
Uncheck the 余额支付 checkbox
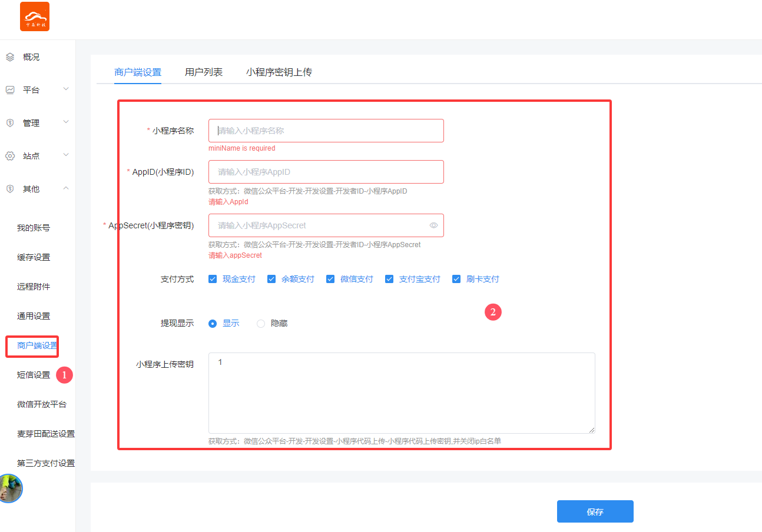point(271,279)
